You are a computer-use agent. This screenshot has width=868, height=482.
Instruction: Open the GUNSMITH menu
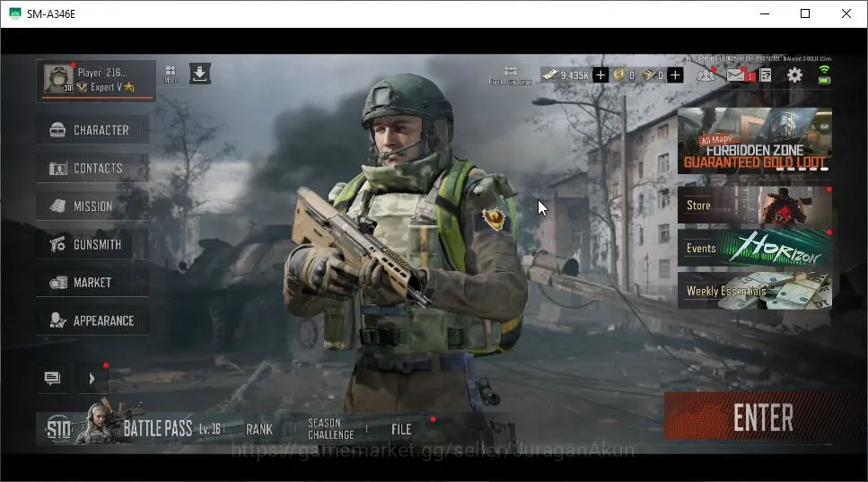point(92,245)
